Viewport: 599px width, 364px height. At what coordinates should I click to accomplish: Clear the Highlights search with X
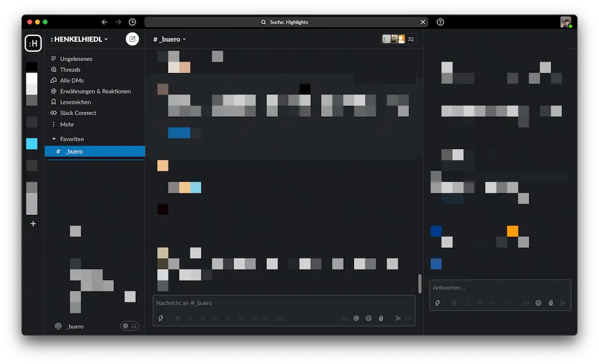click(x=422, y=22)
